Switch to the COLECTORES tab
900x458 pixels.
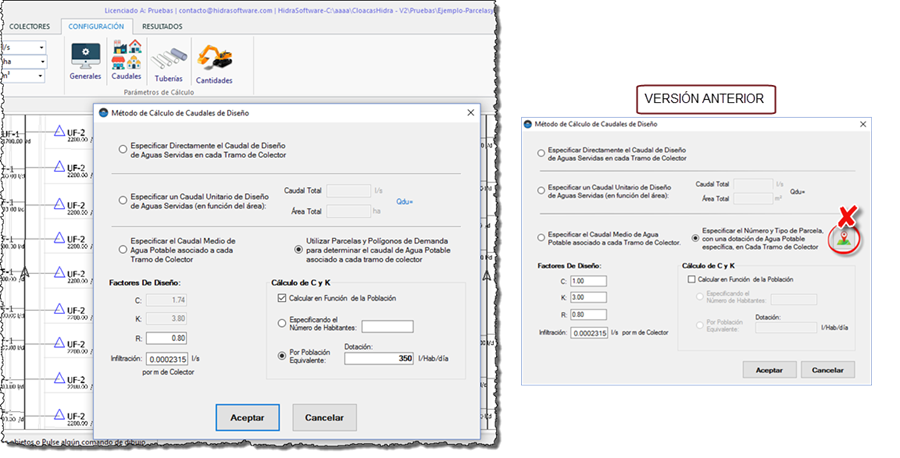pyautogui.click(x=29, y=27)
